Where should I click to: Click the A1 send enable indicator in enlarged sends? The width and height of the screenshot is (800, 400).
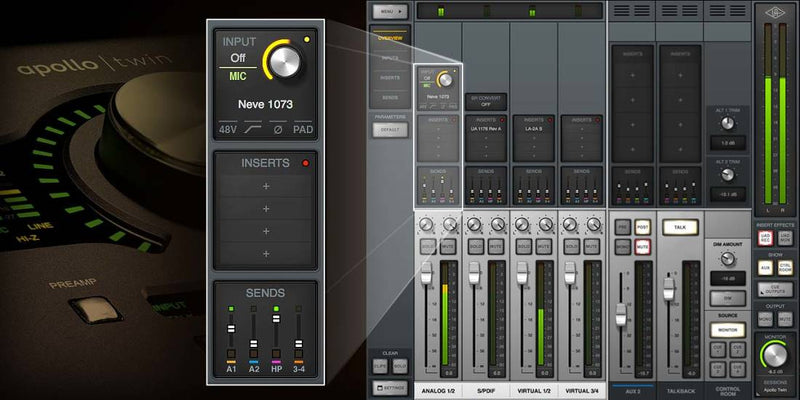pos(231,309)
